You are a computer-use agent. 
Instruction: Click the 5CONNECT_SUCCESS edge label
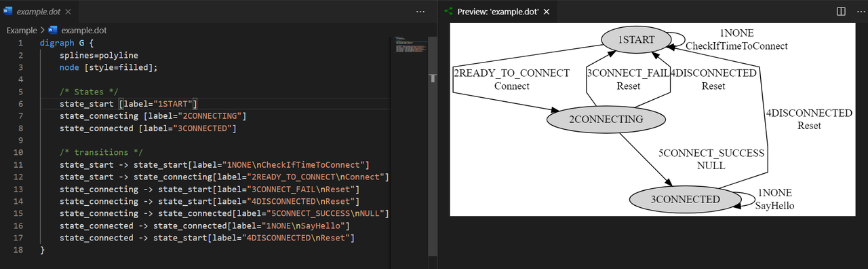[711, 153]
